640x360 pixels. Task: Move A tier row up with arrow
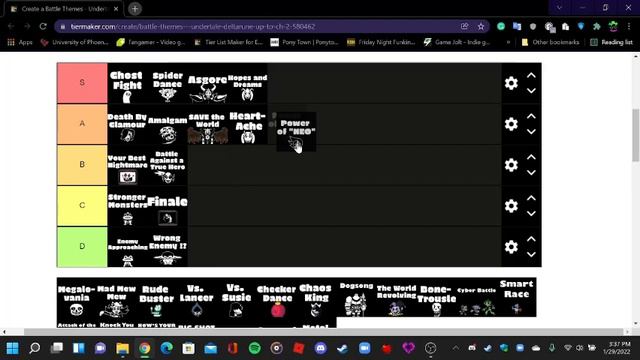click(531, 116)
